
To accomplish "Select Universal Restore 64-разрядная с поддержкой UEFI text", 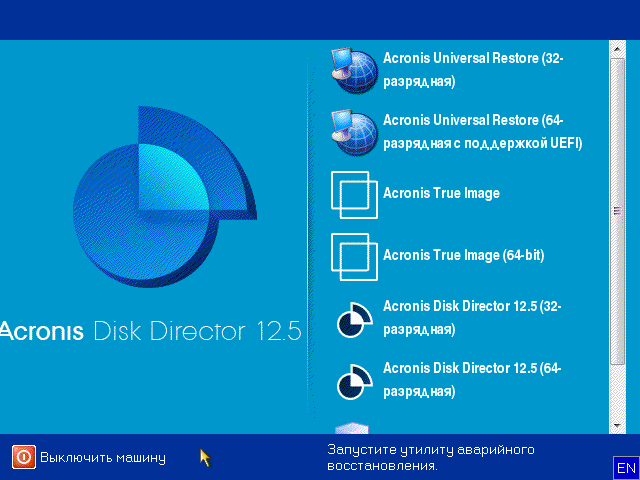I will (x=482, y=131).
